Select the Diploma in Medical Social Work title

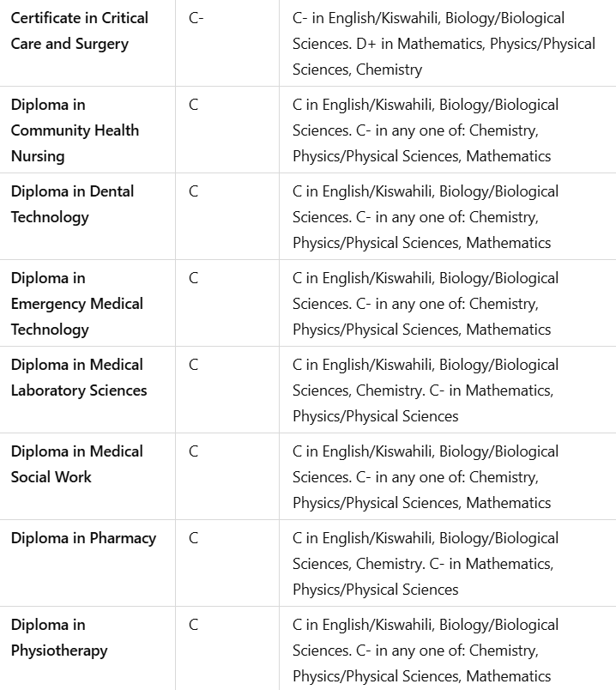[76, 464]
